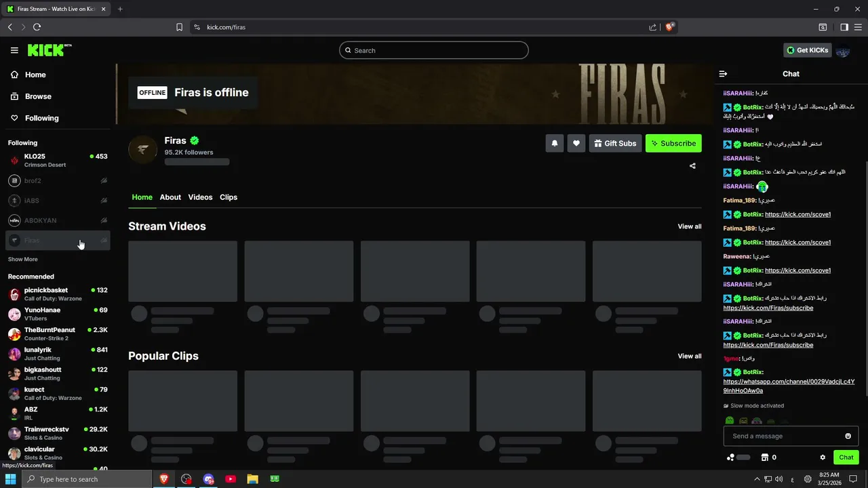Bookmark this page in address bar

tap(179, 27)
